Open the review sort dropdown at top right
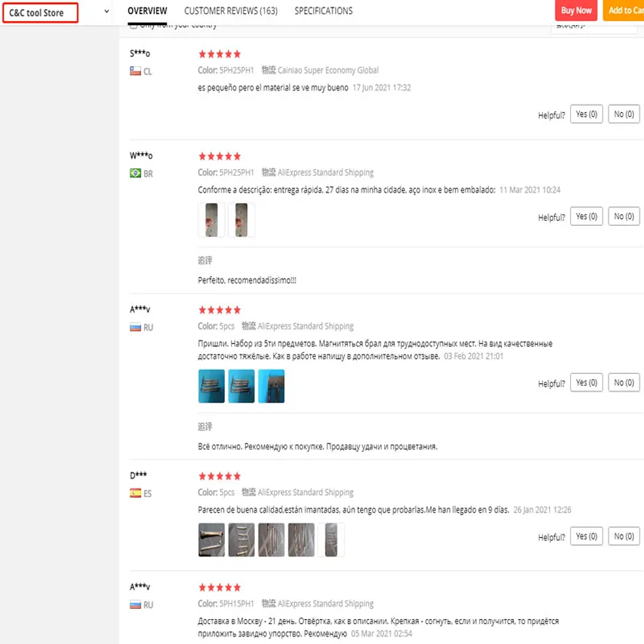The width and height of the screenshot is (644, 644). coord(593,28)
